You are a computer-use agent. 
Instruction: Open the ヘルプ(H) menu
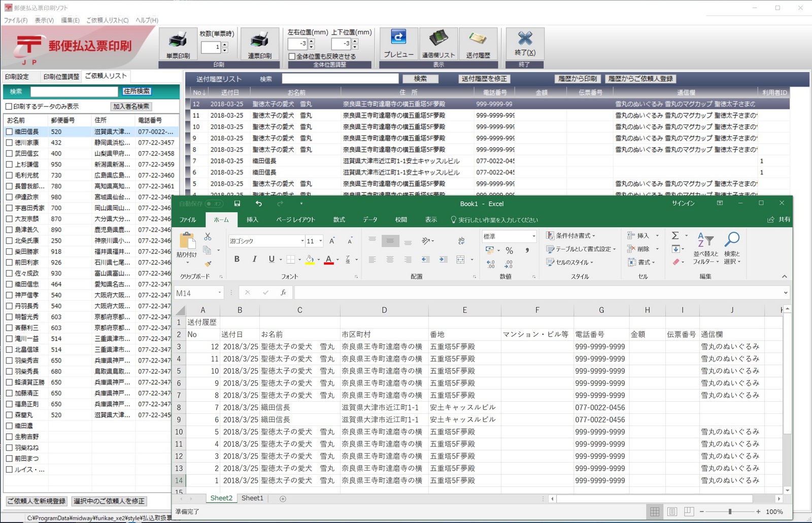pyautogui.click(x=147, y=20)
